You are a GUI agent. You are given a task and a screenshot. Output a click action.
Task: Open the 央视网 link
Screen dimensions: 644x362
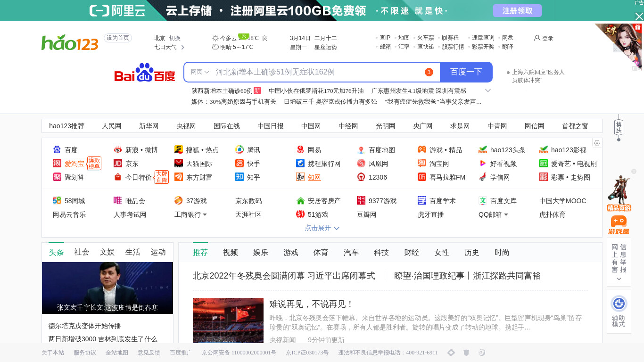coord(186,126)
